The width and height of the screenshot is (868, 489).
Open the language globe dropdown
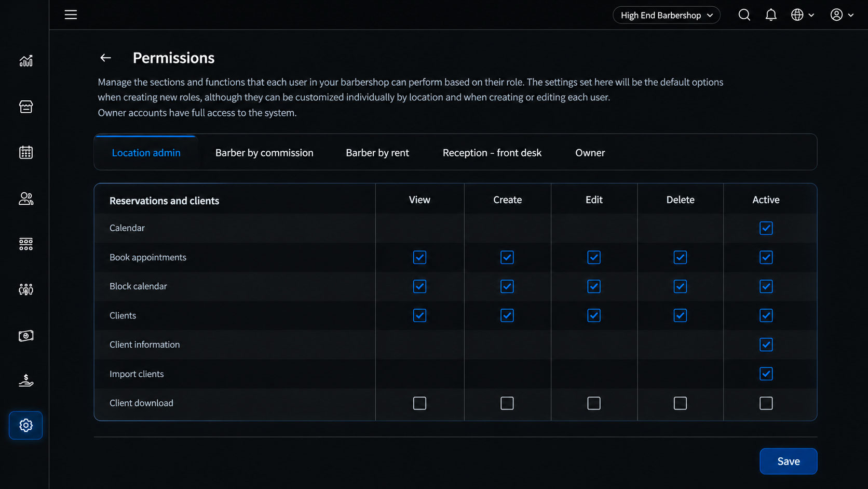tap(803, 15)
